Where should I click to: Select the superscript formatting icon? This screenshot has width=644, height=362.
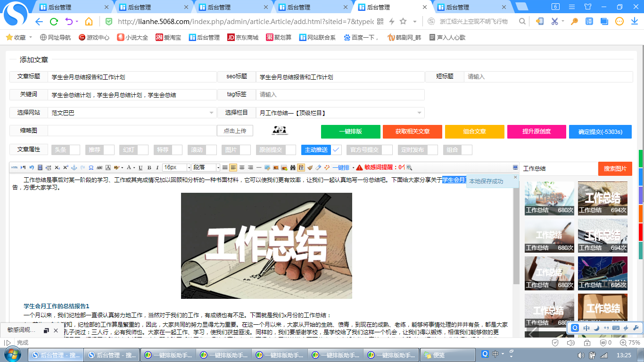coord(66,167)
